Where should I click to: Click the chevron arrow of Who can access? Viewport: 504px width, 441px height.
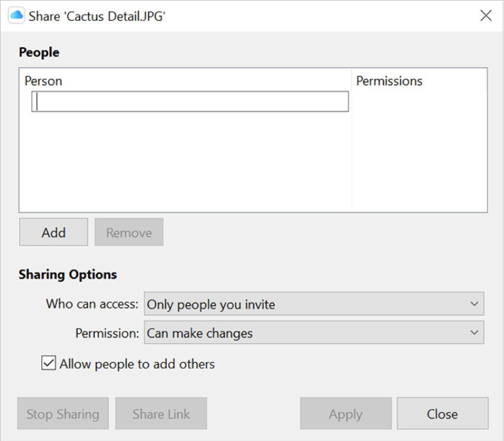[474, 304]
